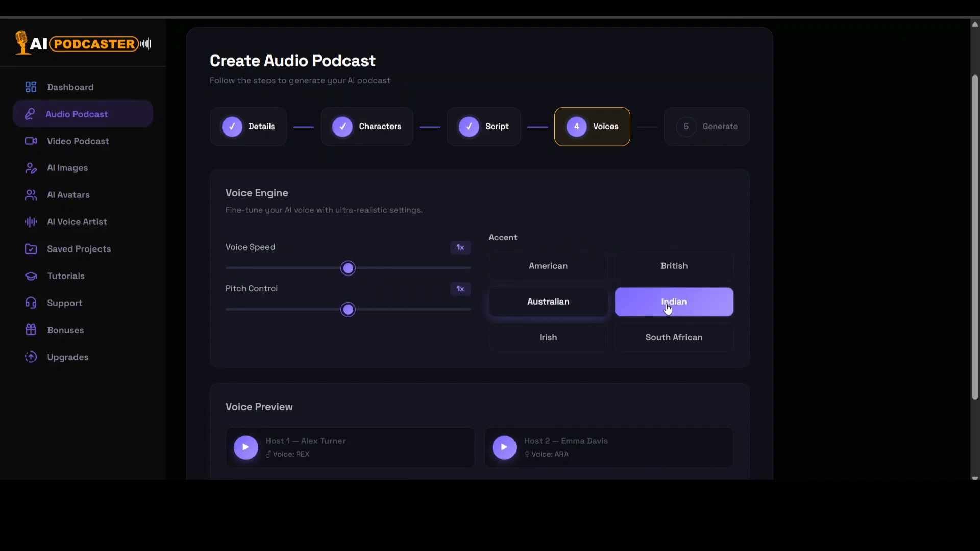Screen dimensions: 980x551
Task: Open Upgrades from sidebar
Action: coord(83,357)
